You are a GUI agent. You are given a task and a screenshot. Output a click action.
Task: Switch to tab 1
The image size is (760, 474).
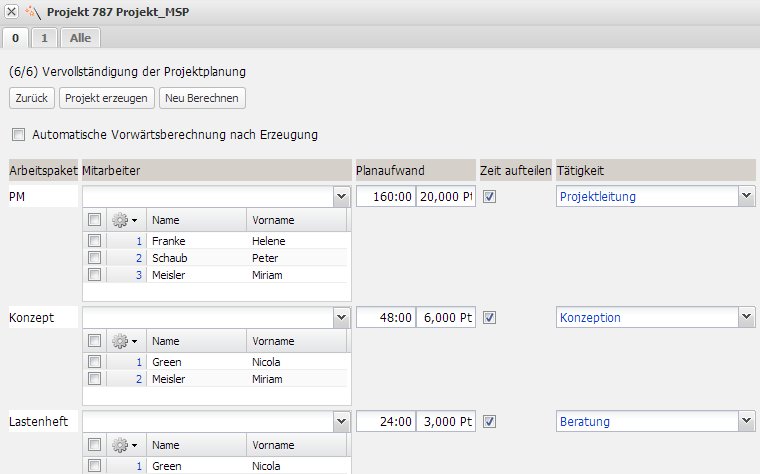(x=44, y=37)
